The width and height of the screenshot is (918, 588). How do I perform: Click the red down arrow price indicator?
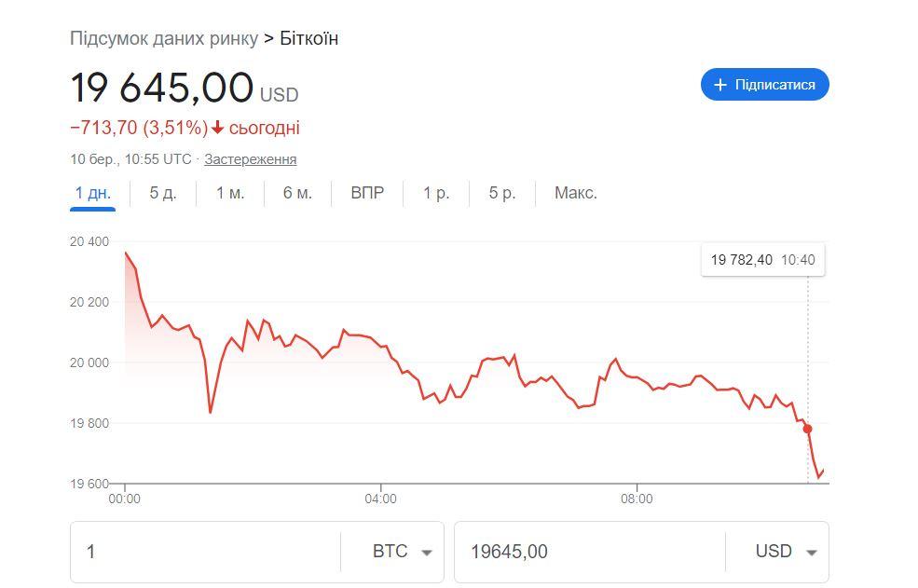(x=217, y=129)
